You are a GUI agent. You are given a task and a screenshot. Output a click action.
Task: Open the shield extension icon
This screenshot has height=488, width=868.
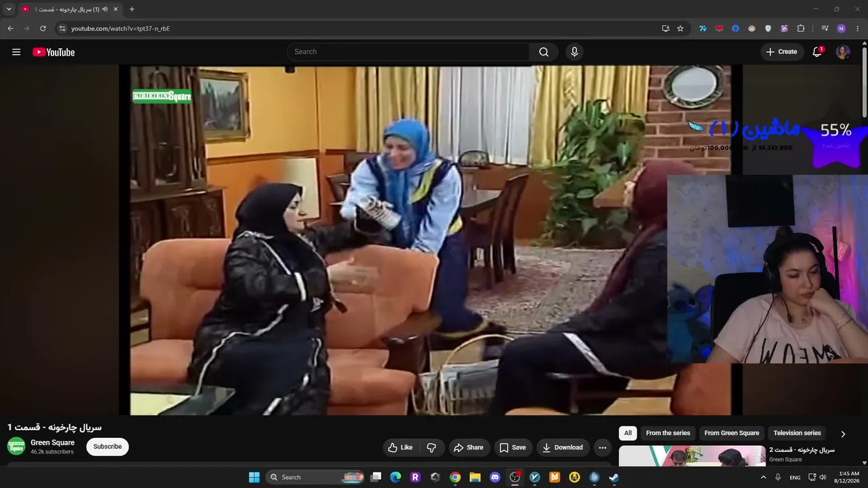point(768,28)
